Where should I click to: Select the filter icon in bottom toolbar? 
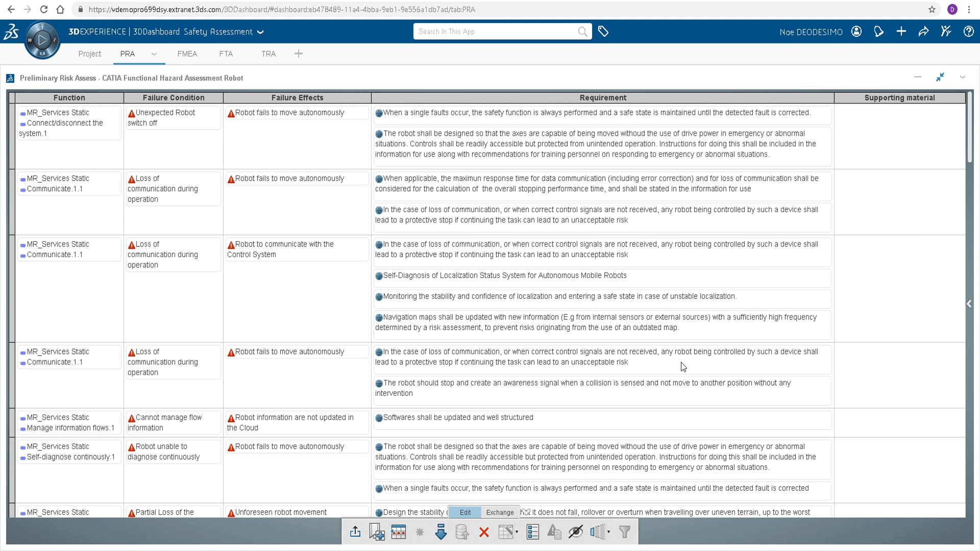(x=625, y=532)
